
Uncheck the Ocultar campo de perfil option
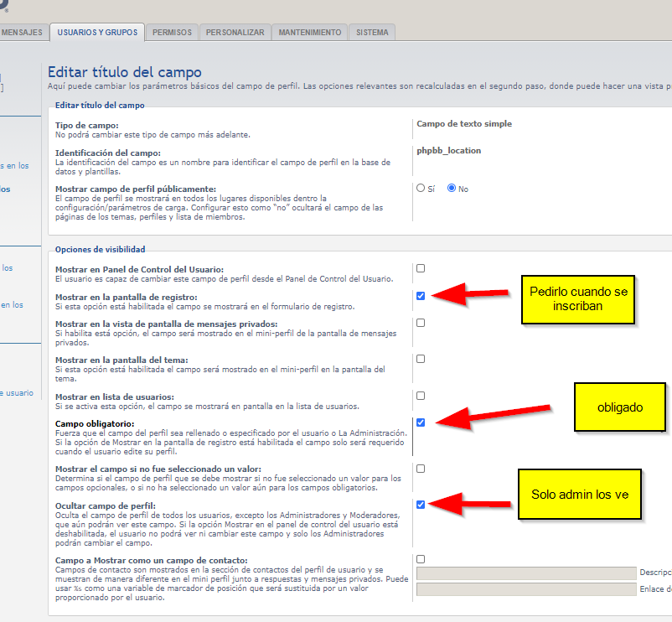[x=421, y=505]
